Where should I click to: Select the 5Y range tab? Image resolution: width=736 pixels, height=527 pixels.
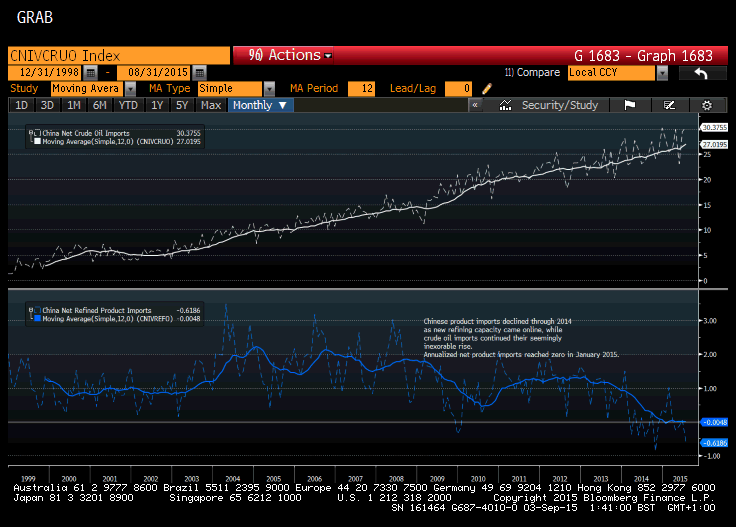coord(182,105)
